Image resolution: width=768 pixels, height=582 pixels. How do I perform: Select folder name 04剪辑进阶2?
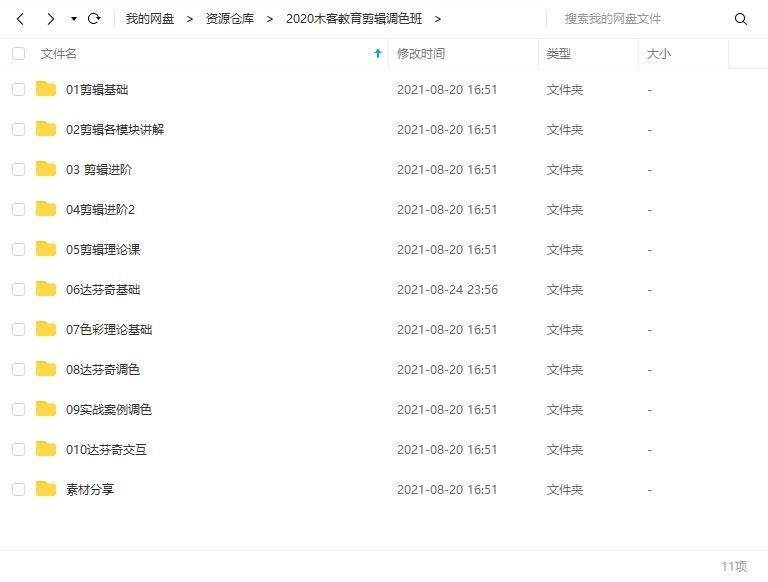[x=100, y=210]
